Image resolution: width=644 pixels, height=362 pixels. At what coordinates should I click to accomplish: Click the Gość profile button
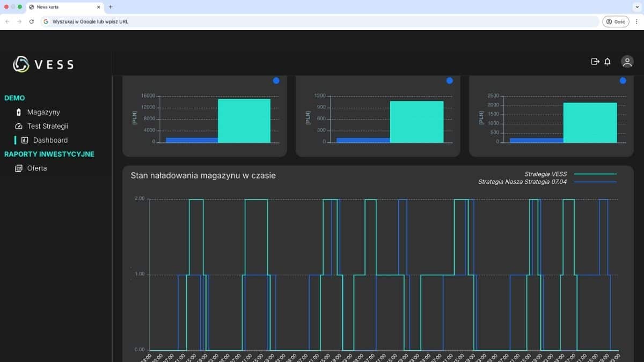point(616,21)
